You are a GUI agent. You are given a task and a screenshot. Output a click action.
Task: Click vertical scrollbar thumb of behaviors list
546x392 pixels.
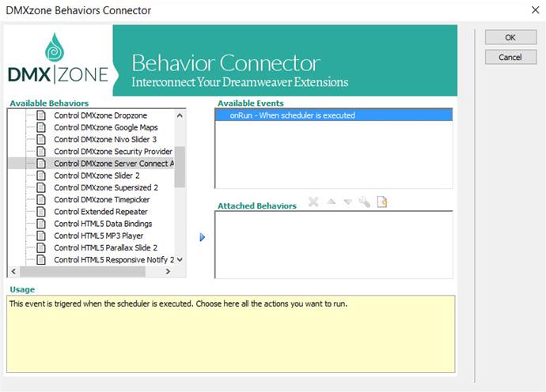click(x=180, y=167)
